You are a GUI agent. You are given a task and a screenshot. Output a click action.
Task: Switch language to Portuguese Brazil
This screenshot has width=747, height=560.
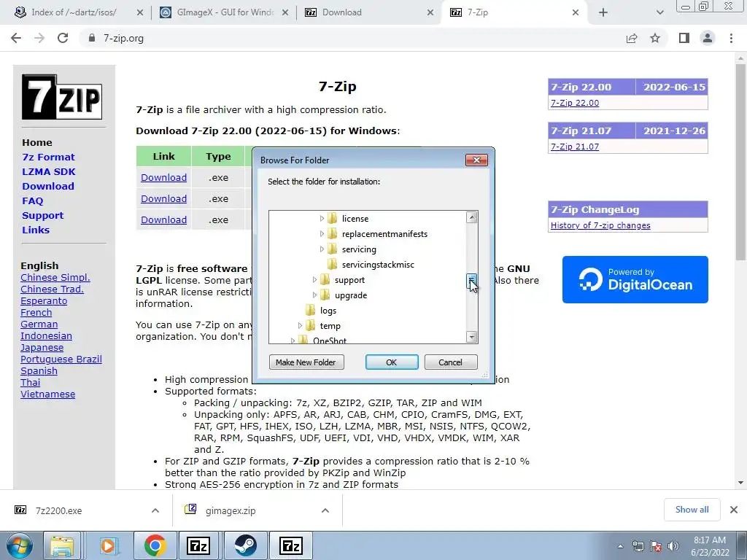point(61,359)
